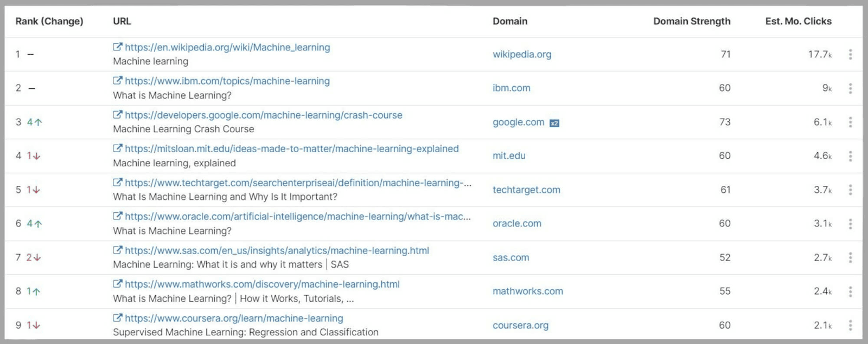Image resolution: width=868 pixels, height=344 pixels.
Task: Click the external link icon for the Wikipedia URL
Action: pyautogui.click(x=118, y=47)
